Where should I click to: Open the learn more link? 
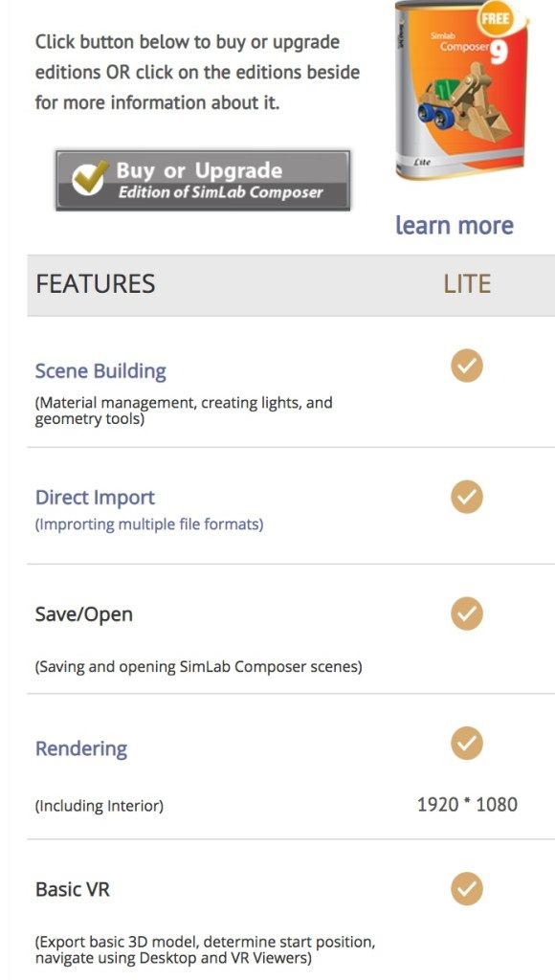click(x=455, y=225)
